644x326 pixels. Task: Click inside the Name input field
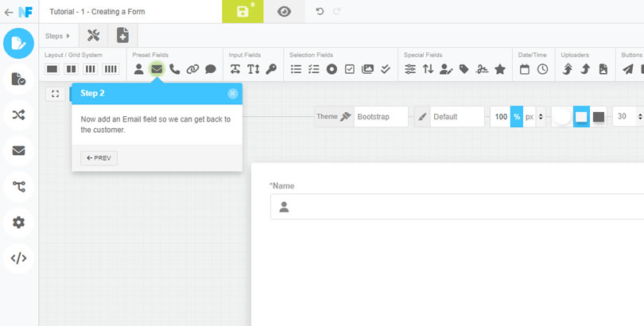pyautogui.click(x=457, y=207)
